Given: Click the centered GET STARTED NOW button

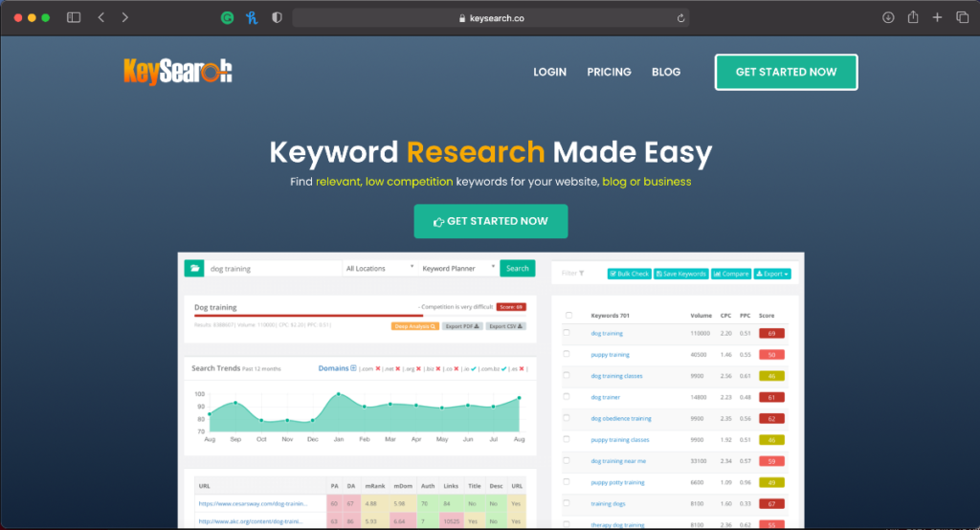Looking at the screenshot, I should 491,221.
